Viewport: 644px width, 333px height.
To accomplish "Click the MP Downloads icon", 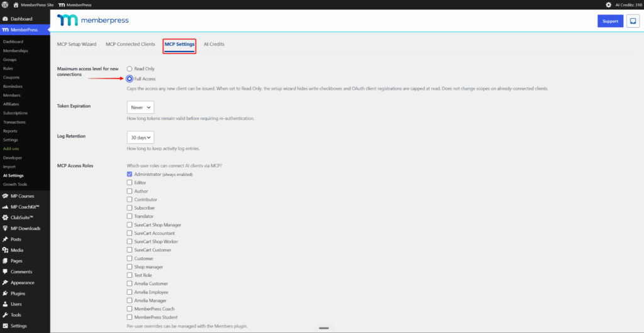I will [x=5, y=229].
